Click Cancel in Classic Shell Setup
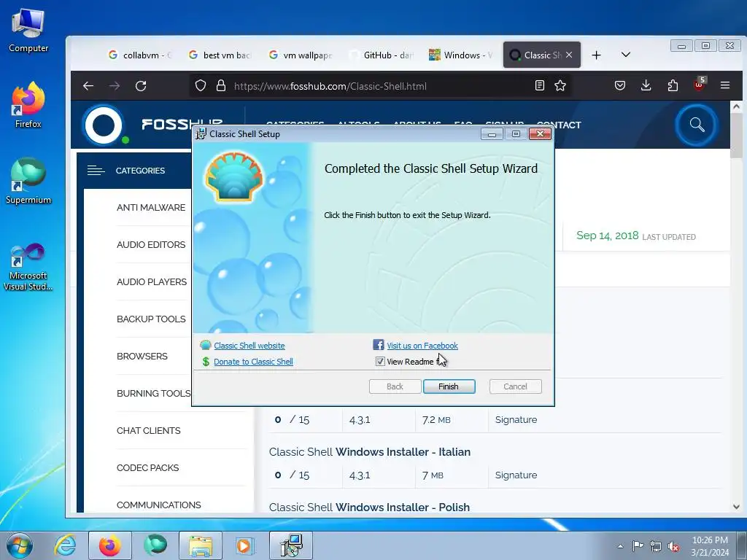This screenshot has width=747, height=560. (516, 386)
